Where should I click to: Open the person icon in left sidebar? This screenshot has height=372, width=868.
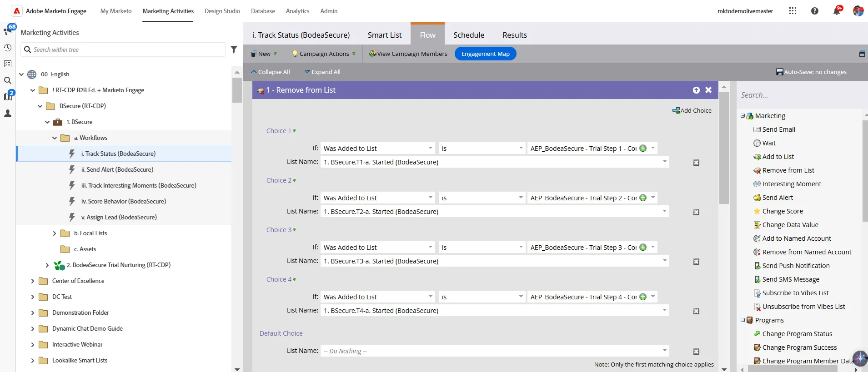coord(8,113)
